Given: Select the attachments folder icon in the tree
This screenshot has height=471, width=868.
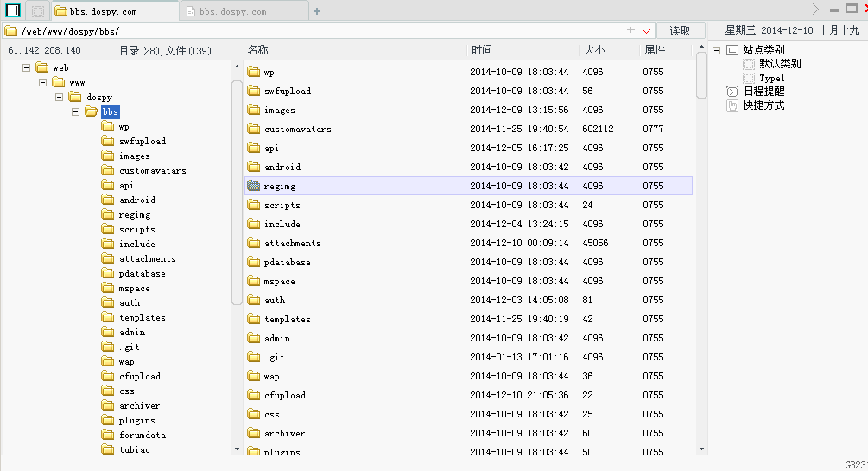Looking at the screenshot, I should point(108,258).
